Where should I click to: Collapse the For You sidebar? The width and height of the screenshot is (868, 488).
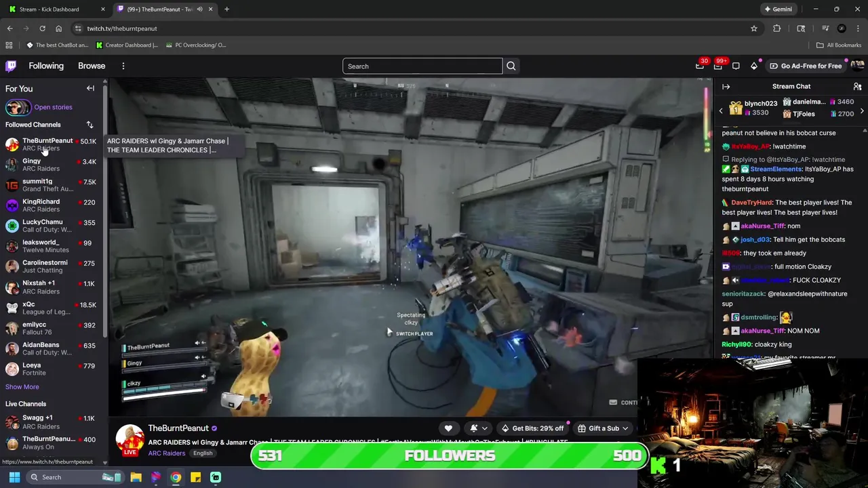tap(90, 89)
